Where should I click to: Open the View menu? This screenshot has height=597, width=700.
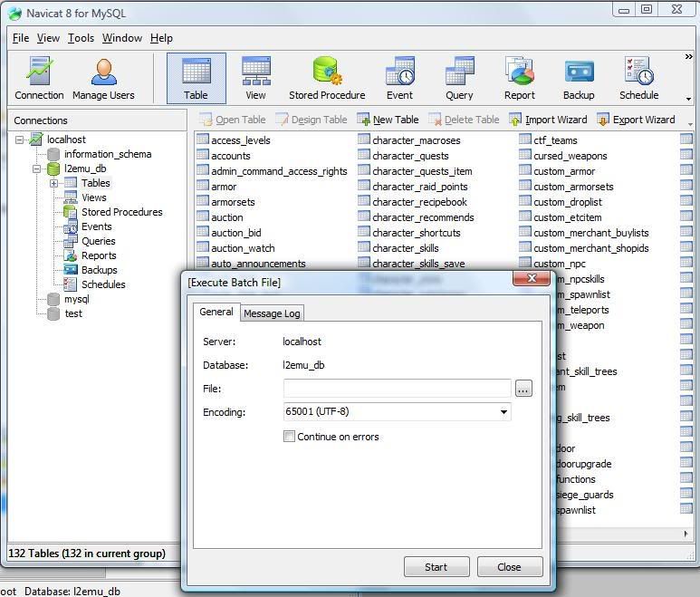(48, 38)
